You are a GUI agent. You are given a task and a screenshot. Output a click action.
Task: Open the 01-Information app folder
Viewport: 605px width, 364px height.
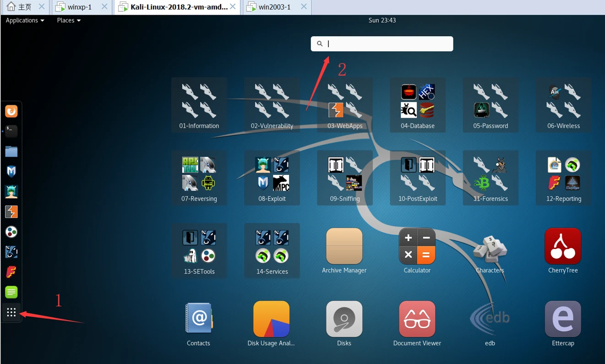(199, 105)
